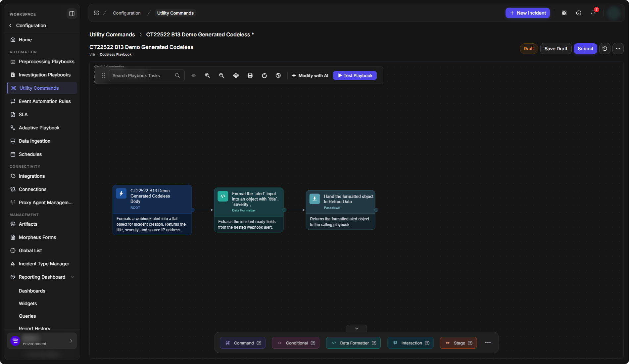The image size is (629, 364).
Task: Open the Environment switcher arrow
Action: pos(71,341)
